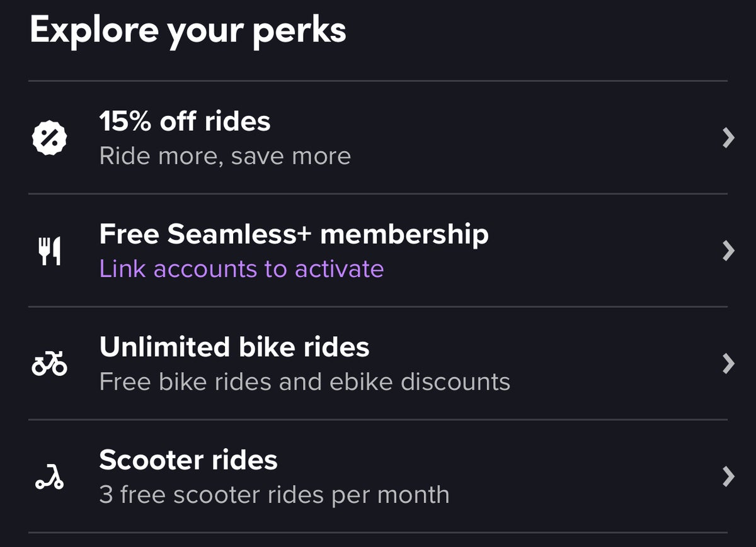Click Link accounts to activate
The image size is (756, 547).
pos(241,269)
